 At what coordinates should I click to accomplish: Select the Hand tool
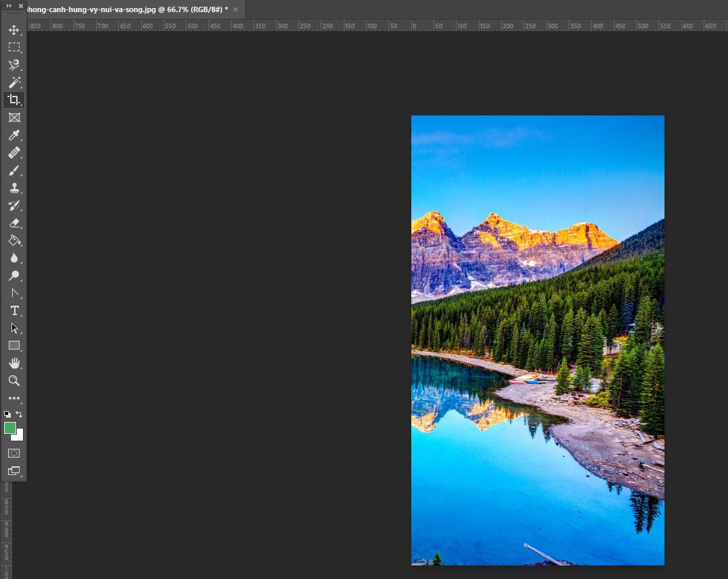click(14, 363)
